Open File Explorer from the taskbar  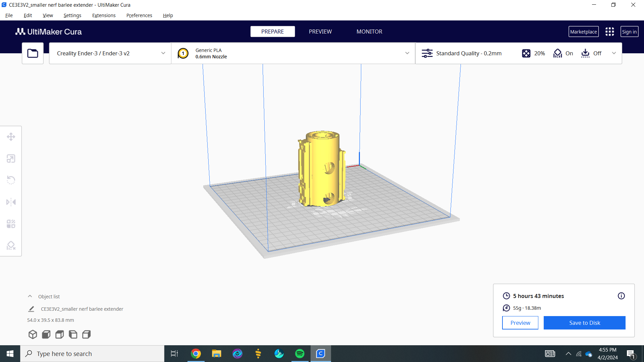click(x=216, y=354)
